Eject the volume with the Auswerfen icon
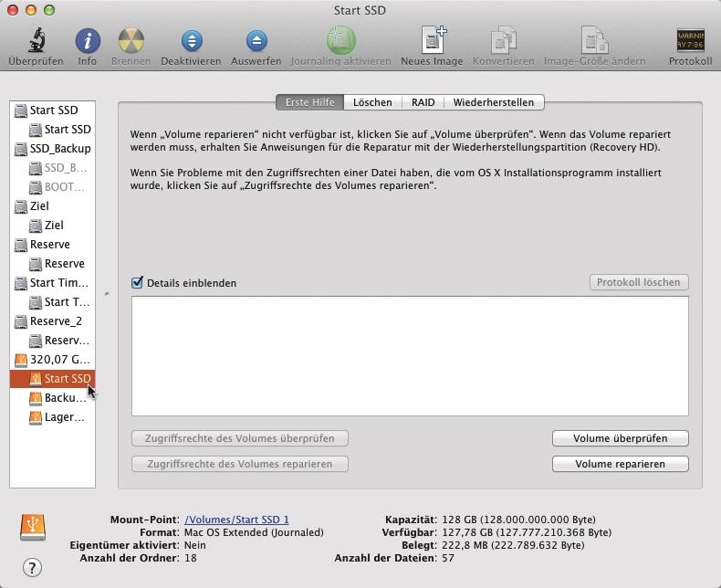 point(256,41)
